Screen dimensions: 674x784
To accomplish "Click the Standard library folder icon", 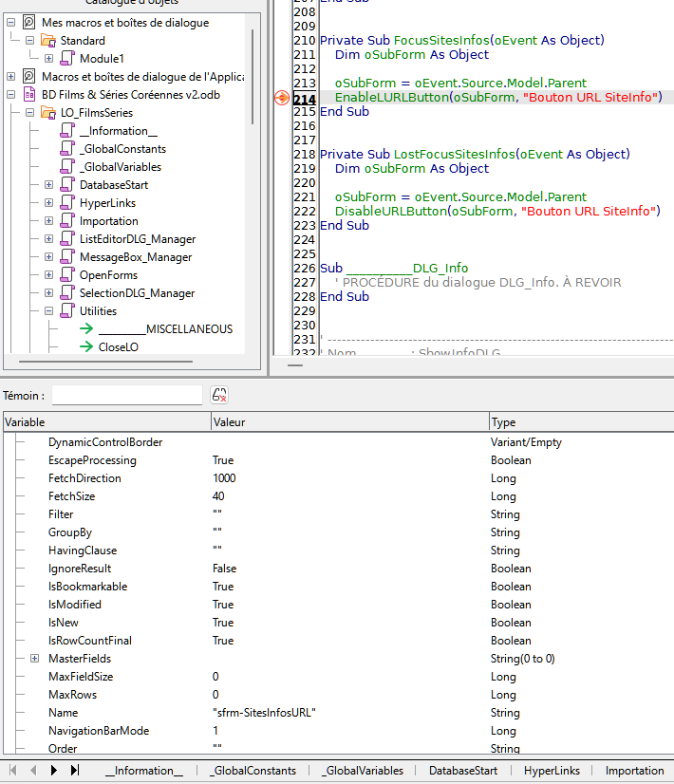I will pos(48,41).
